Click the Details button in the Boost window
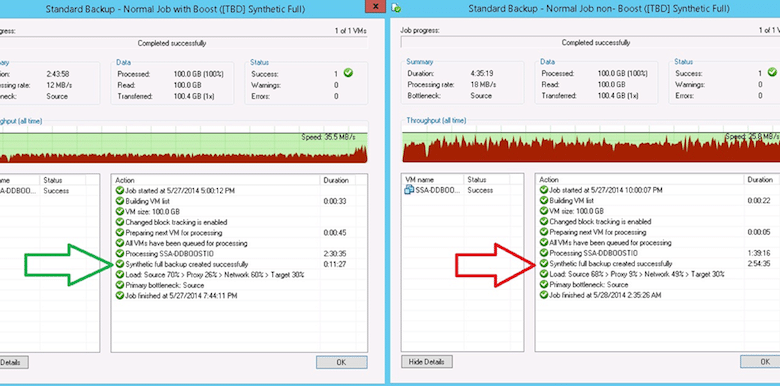This screenshot has height=386, width=780. point(14,362)
